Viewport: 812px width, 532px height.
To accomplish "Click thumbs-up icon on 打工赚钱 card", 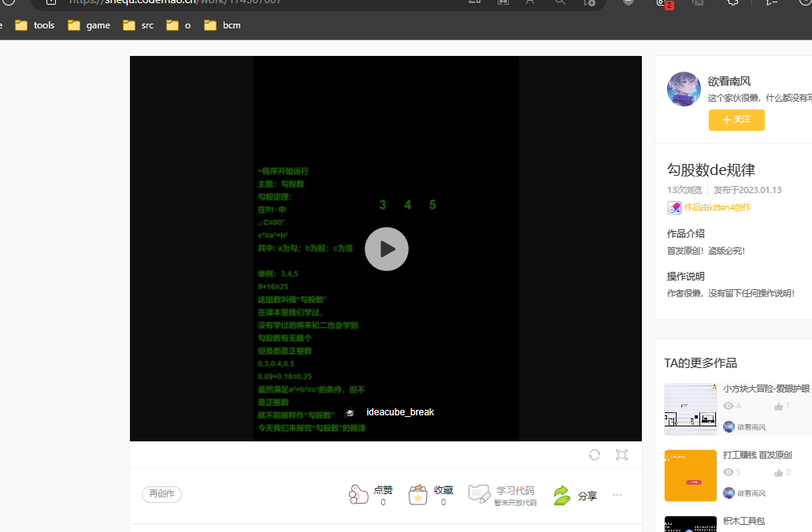I will [x=778, y=473].
